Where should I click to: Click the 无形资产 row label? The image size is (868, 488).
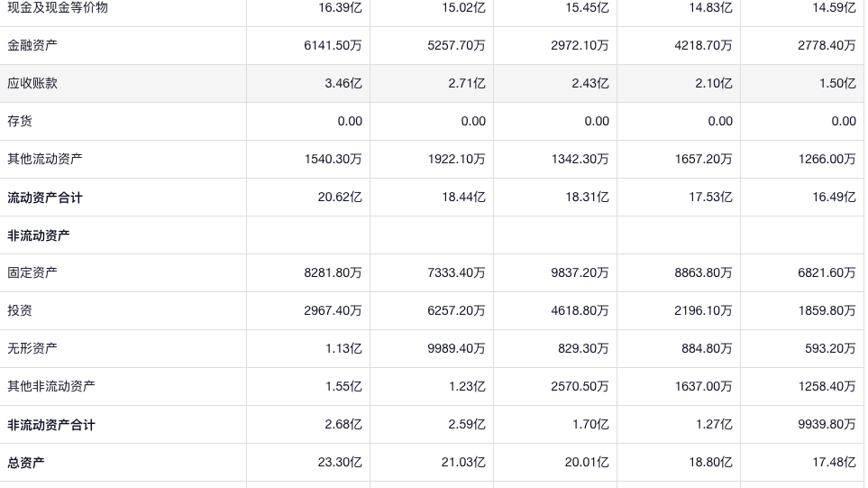pyautogui.click(x=32, y=348)
